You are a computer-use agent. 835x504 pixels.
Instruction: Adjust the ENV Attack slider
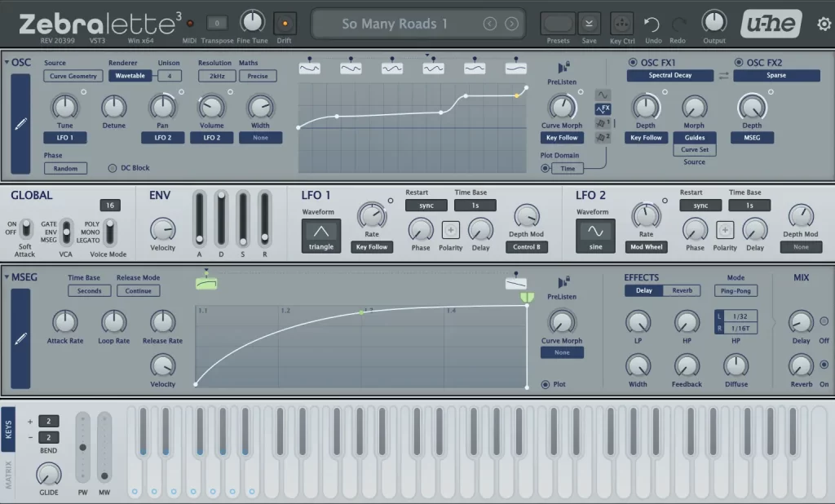pyautogui.click(x=199, y=218)
